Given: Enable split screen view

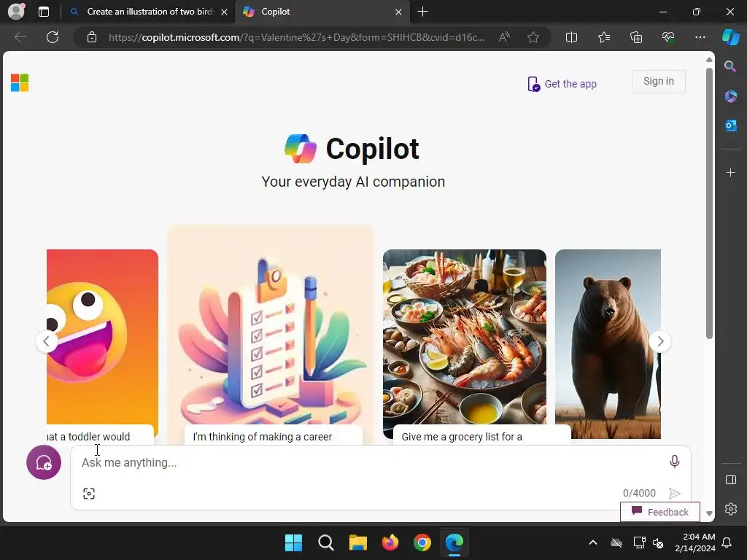Looking at the screenshot, I should coord(571,37).
